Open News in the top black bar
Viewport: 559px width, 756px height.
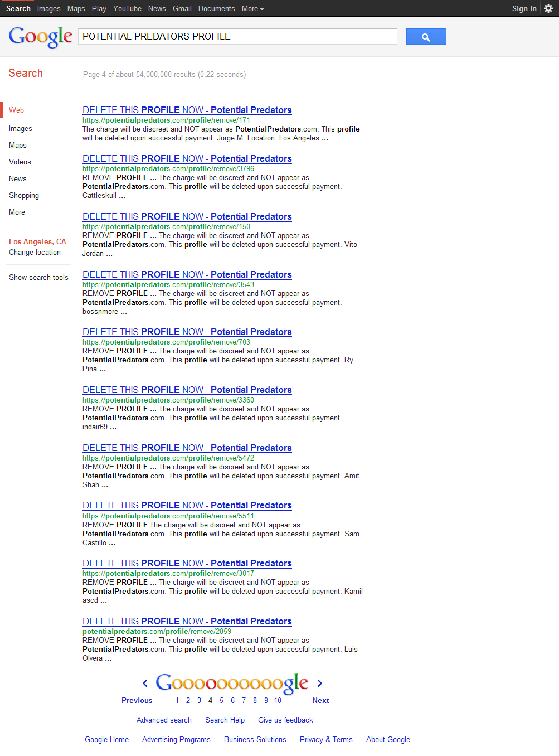pos(157,8)
